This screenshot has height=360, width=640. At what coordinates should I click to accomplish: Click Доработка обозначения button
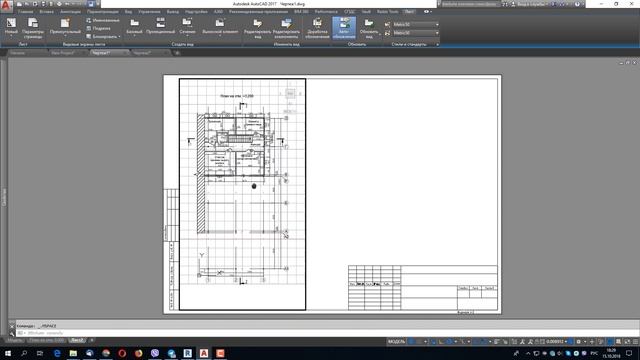click(317, 28)
